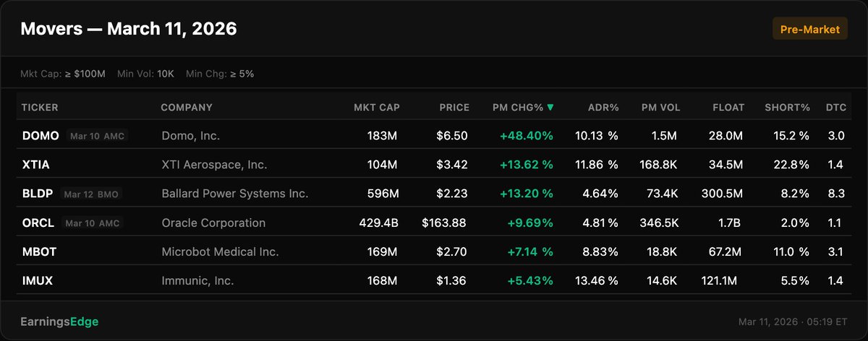Click the $6.50 price cell
The width and height of the screenshot is (868, 341).
pos(453,136)
